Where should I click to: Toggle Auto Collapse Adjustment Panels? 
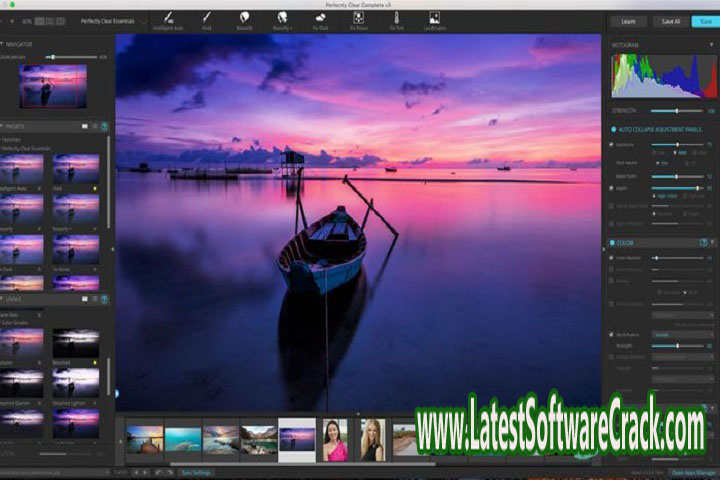[612, 130]
